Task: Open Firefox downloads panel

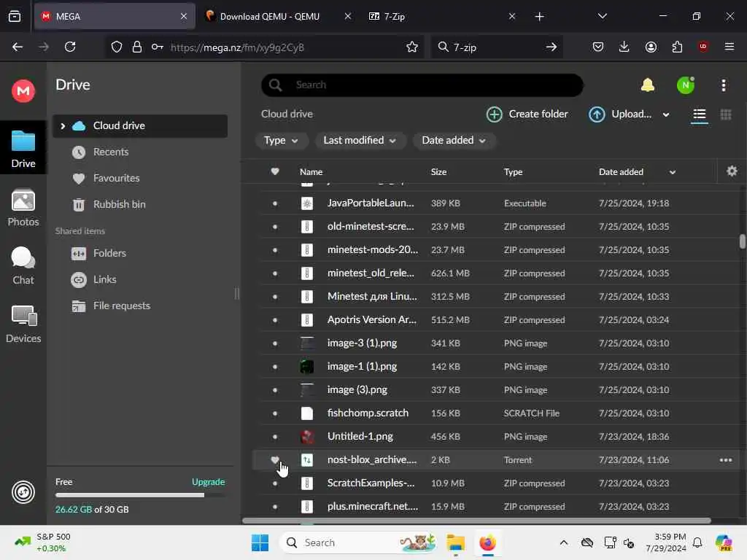Action: point(624,47)
